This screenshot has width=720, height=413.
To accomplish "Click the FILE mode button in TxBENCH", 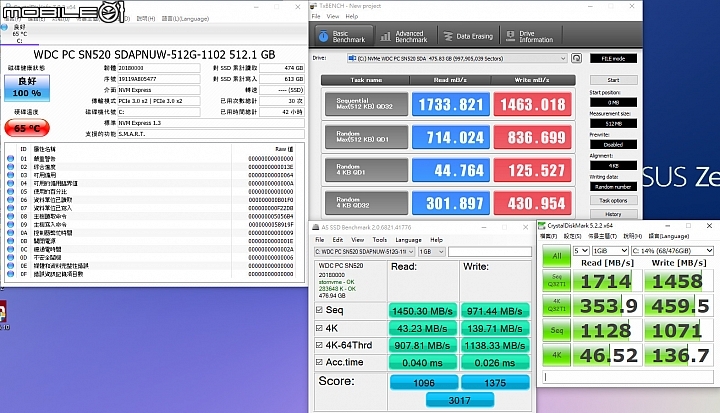I will click(613, 58).
